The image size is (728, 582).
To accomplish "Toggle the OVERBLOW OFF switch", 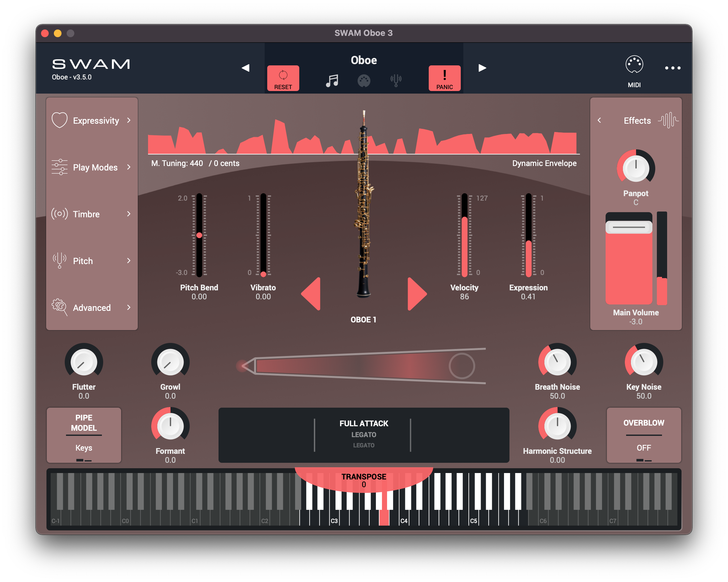I will (644, 435).
